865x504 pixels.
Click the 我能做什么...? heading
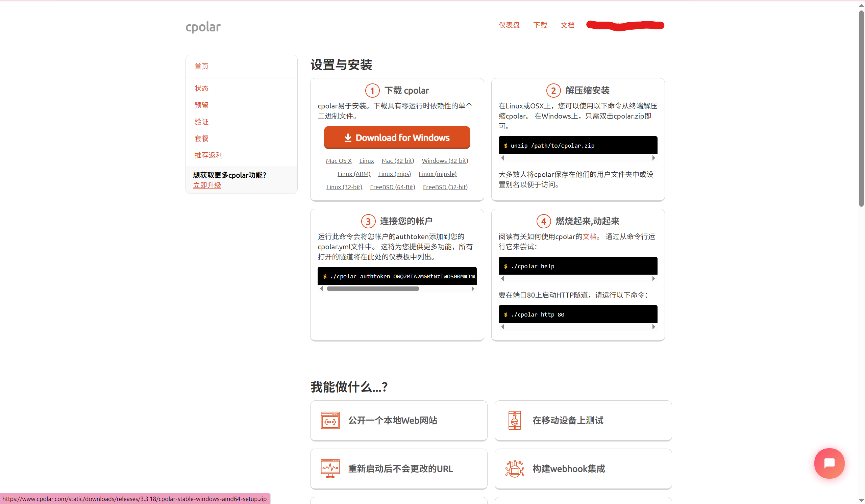pos(349,387)
